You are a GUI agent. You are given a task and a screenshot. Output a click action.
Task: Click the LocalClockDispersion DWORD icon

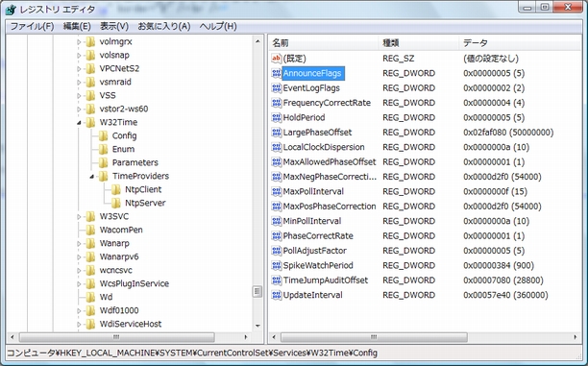pos(277,147)
